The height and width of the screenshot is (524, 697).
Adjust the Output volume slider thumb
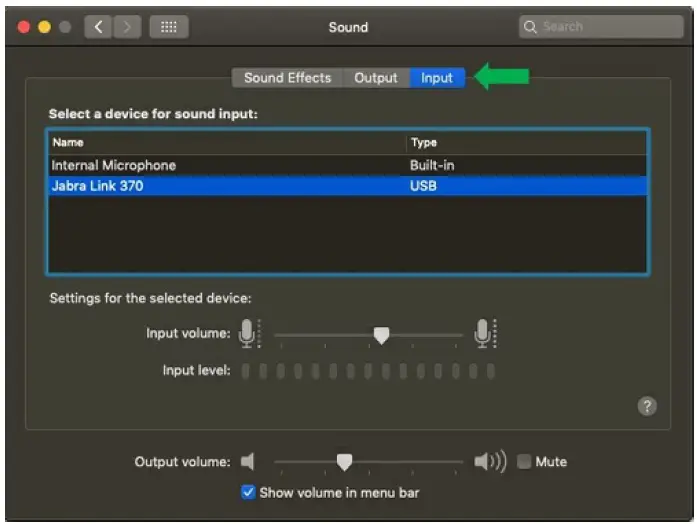pyautogui.click(x=344, y=462)
